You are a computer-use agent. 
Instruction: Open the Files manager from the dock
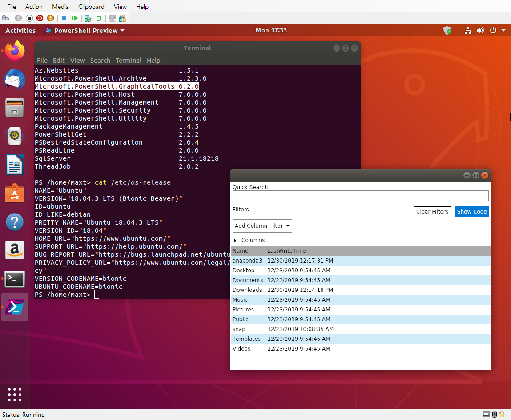[15, 107]
